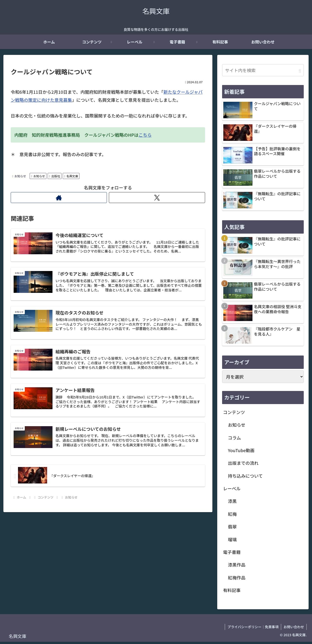Image resolution: width=312 pixels, height=644 pixels.
Task: Open category 持ち込みについて
Action: pos(245,476)
